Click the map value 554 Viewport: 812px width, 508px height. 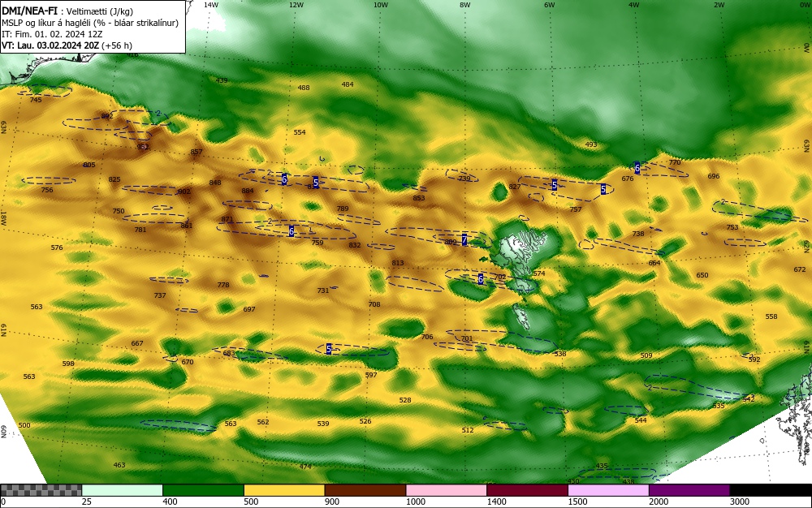coord(300,132)
